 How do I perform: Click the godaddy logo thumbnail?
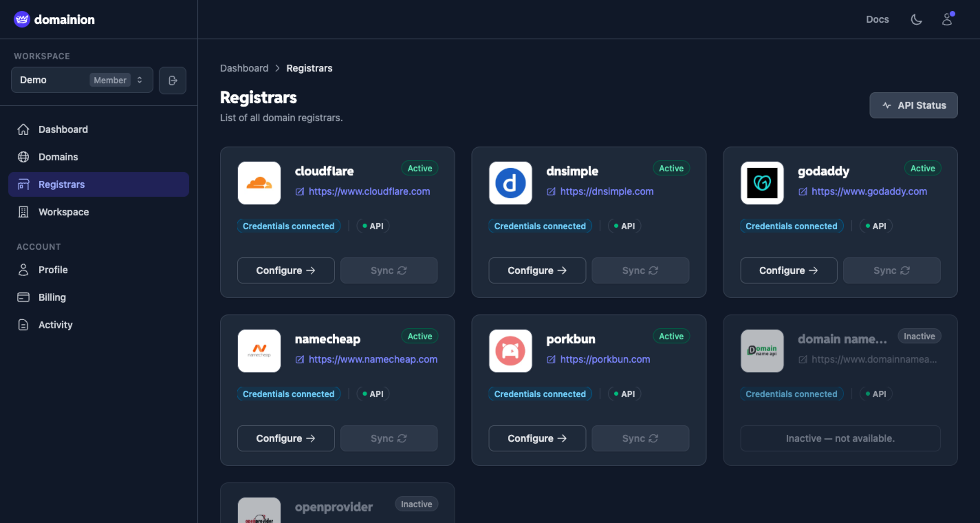[x=762, y=183]
